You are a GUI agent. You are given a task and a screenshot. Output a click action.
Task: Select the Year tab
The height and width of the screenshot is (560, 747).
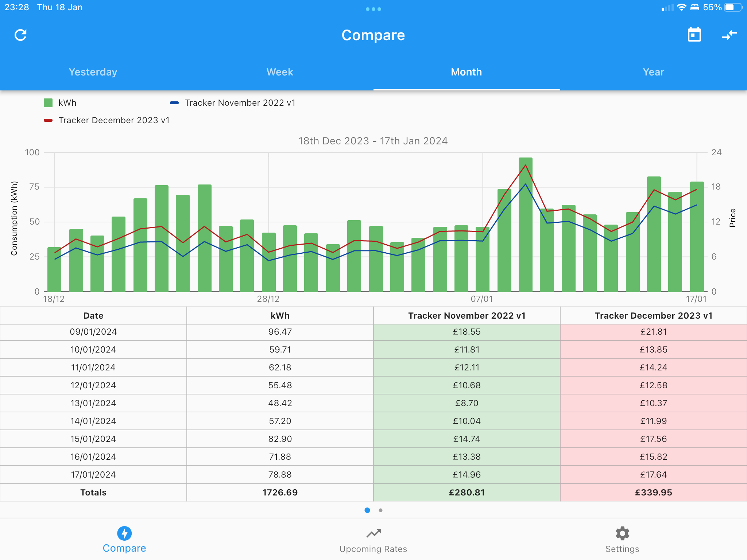click(x=653, y=72)
